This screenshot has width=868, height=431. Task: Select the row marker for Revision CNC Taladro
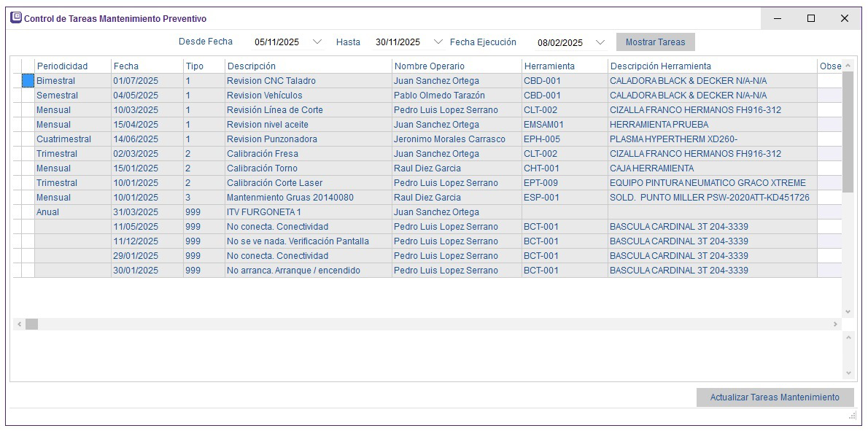28,81
